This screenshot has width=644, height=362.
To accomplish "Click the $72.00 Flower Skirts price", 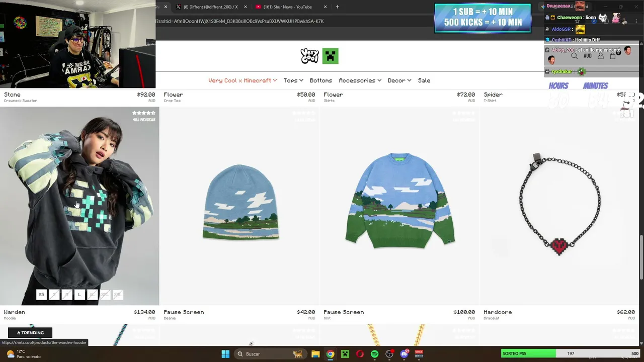I will (466, 95).
